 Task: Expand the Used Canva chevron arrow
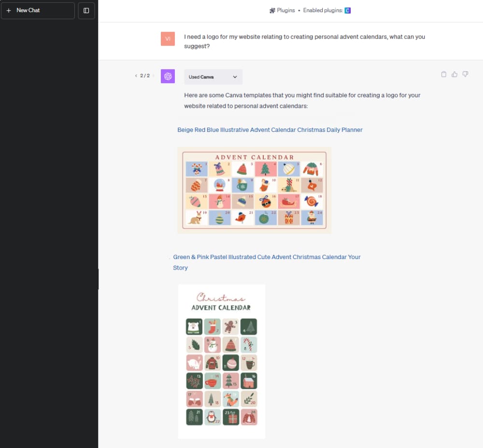pyautogui.click(x=234, y=77)
